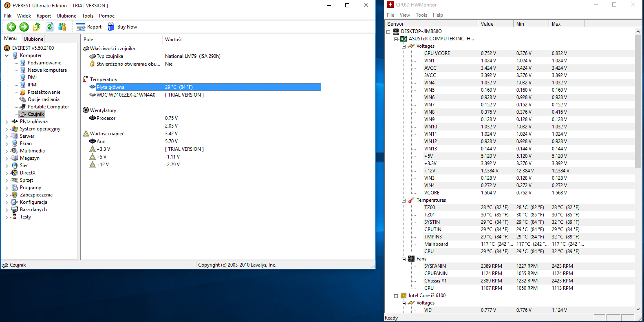The image size is (644, 322).
Task: Expand the System operacyjny tree node
Action: point(7,129)
